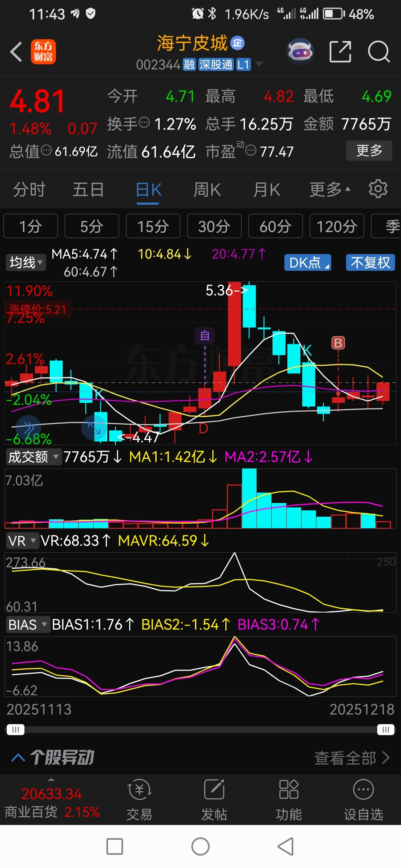Tap the 自 marker on the chart

205,336
